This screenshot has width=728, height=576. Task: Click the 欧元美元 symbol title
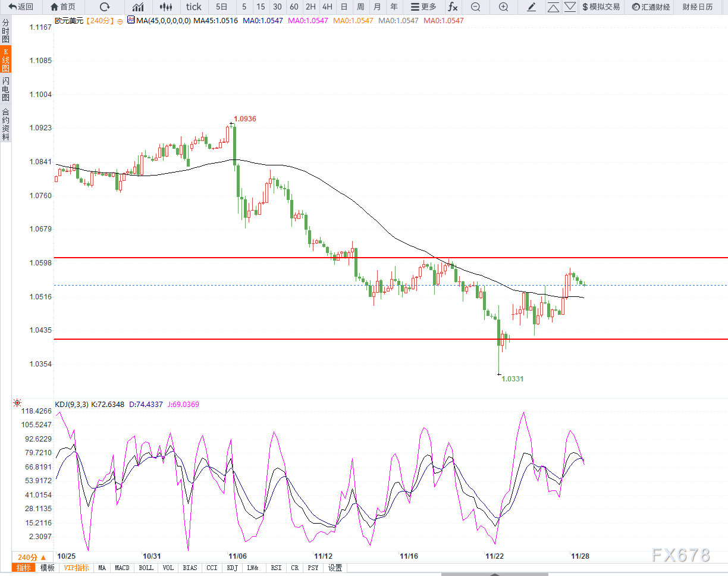[x=70, y=21]
